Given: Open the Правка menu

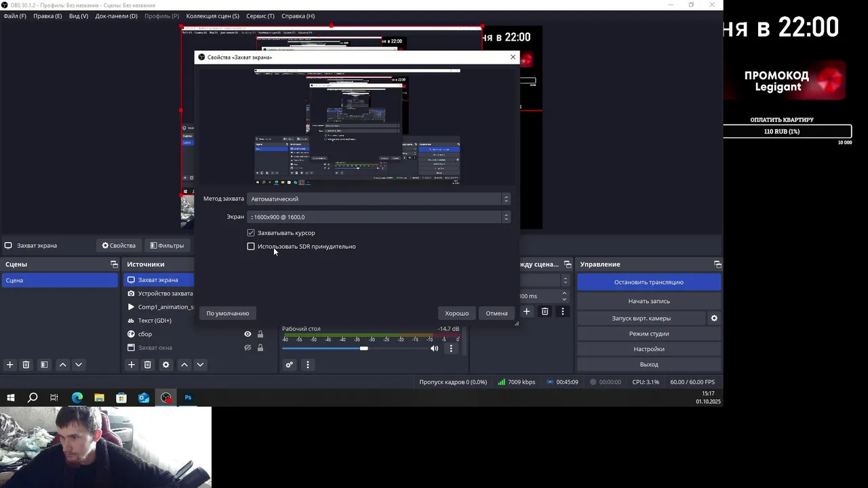Looking at the screenshot, I should pyautogui.click(x=47, y=16).
